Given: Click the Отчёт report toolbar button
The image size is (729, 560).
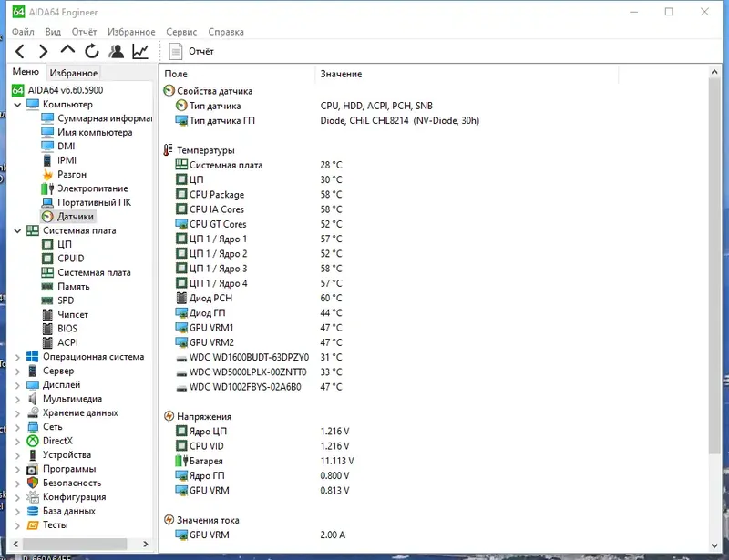Looking at the screenshot, I should click(x=191, y=51).
